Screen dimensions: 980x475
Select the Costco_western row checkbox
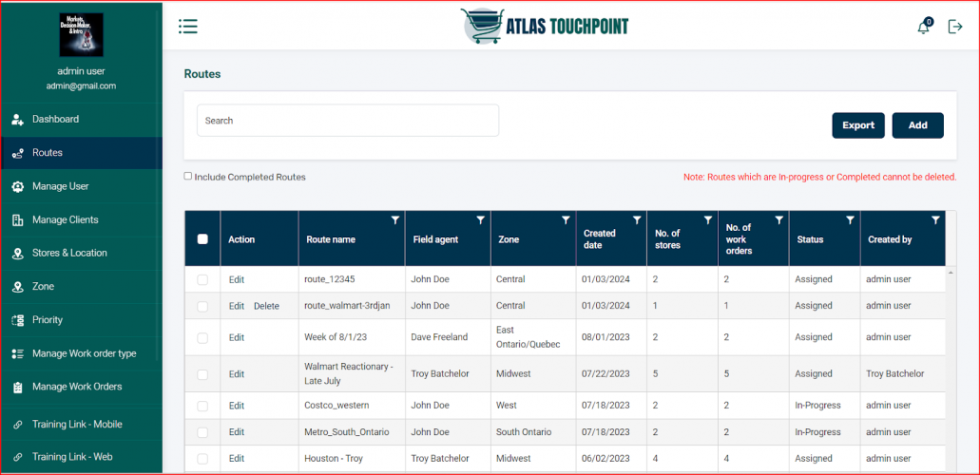pos(202,406)
